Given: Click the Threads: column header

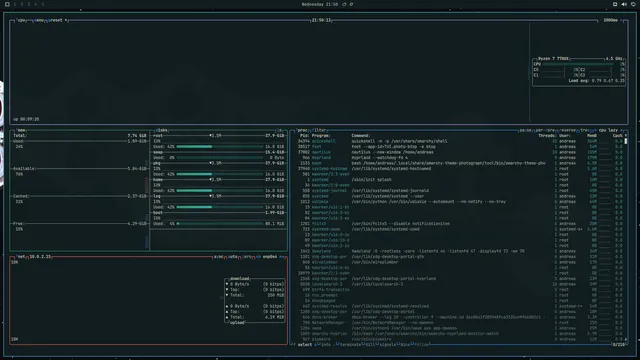Looking at the screenshot, I should pyautogui.click(x=547, y=136).
